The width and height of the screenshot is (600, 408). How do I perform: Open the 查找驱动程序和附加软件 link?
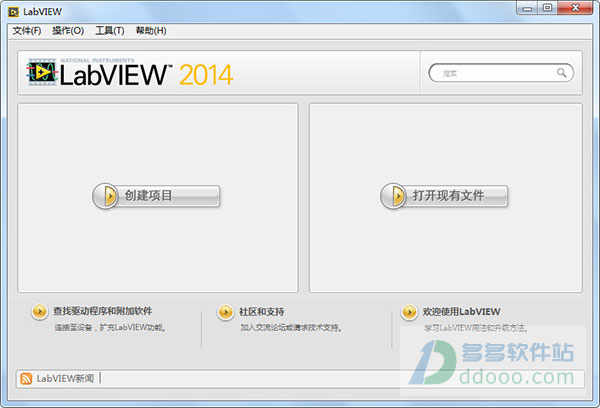pyautogui.click(x=103, y=311)
